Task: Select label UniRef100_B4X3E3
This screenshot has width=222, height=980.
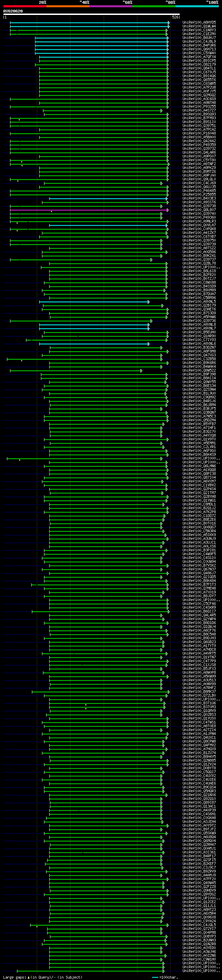Action: pyautogui.click(x=199, y=198)
